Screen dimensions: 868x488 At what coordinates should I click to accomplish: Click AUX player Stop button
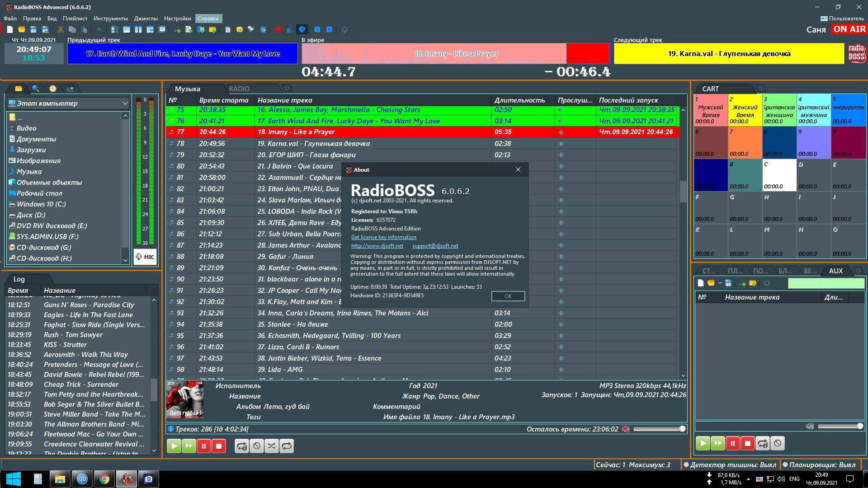tap(748, 444)
